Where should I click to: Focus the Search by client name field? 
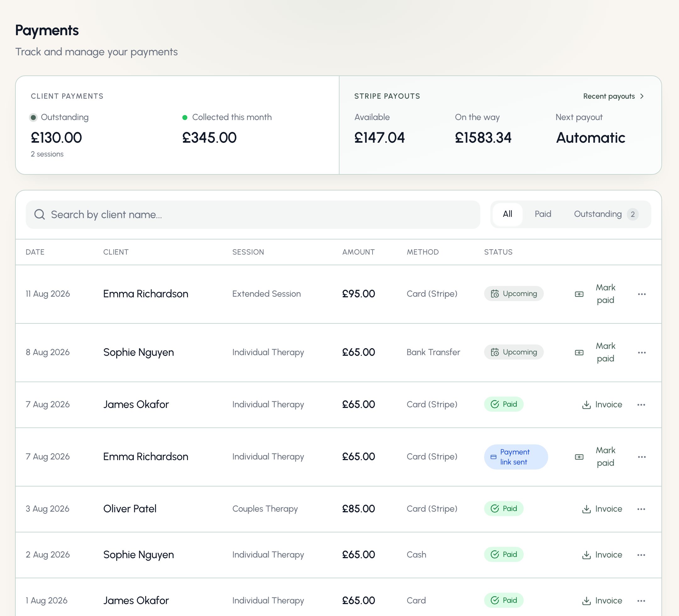pos(253,215)
